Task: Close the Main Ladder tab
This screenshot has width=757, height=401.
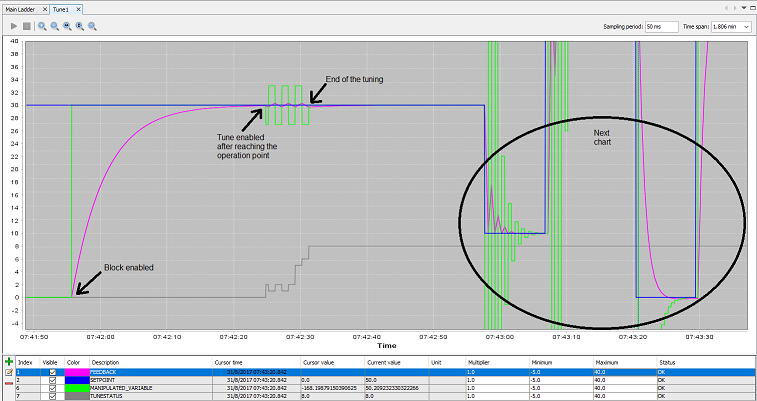Action: point(44,9)
